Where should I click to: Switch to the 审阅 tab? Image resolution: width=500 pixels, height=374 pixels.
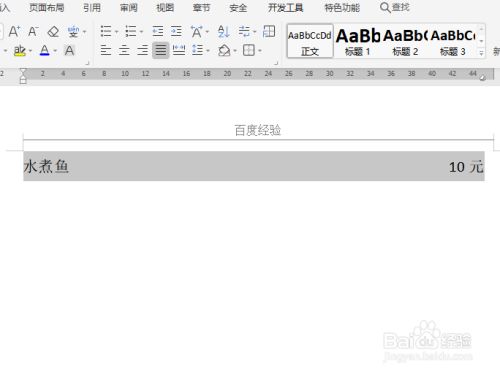tap(129, 7)
